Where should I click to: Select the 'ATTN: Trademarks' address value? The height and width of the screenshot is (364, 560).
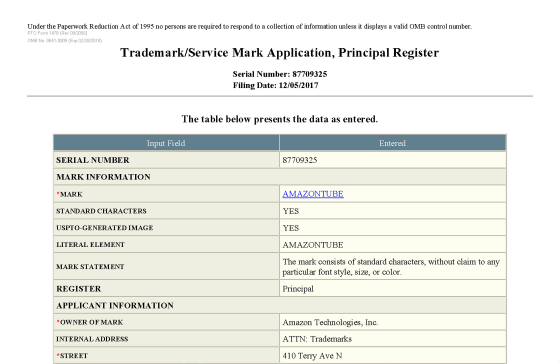tap(317, 339)
